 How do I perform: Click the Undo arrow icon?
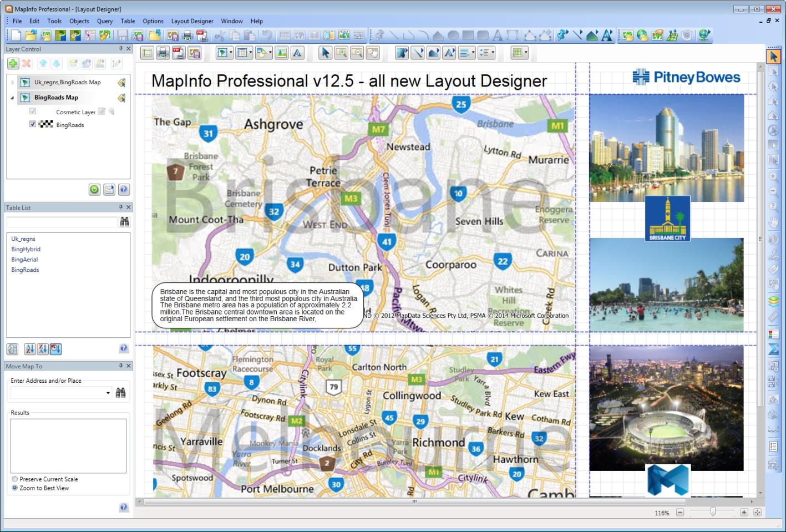tap(267, 36)
